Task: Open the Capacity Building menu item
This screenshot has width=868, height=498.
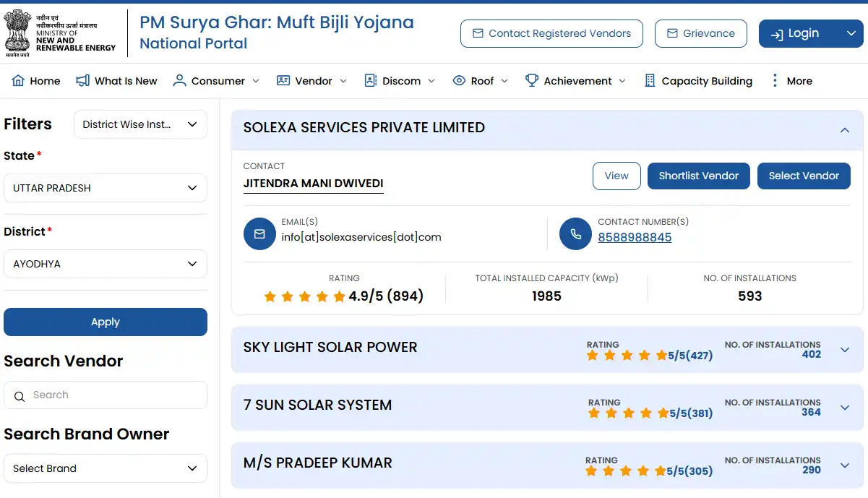Action: click(x=698, y=81)
